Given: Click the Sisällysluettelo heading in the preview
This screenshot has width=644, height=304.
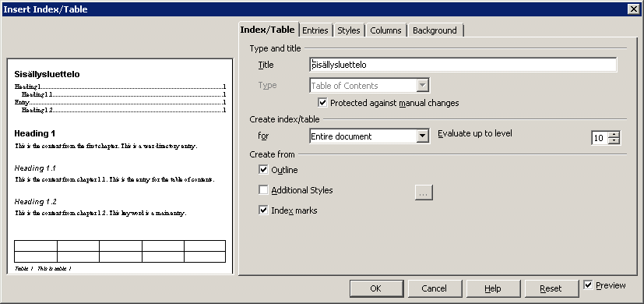Looking at the screenshot, I should point(47,75).
